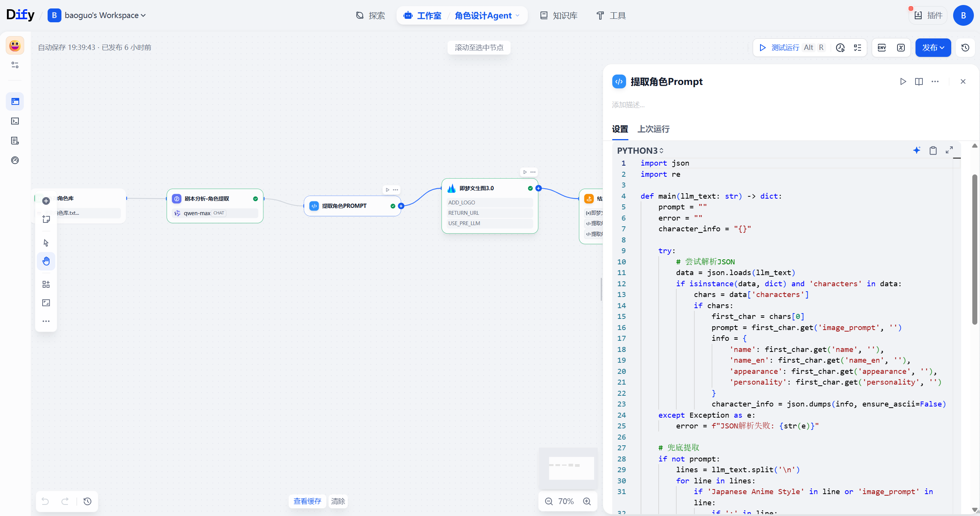Viewport: 980px width, 516px height.
Task: Click the code panel vertical scrollbar
Action: [x=975, y=250]
